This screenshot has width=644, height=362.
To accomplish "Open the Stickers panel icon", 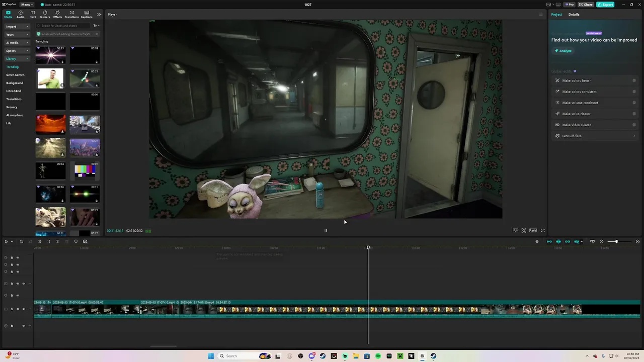I will pos(45,14).
